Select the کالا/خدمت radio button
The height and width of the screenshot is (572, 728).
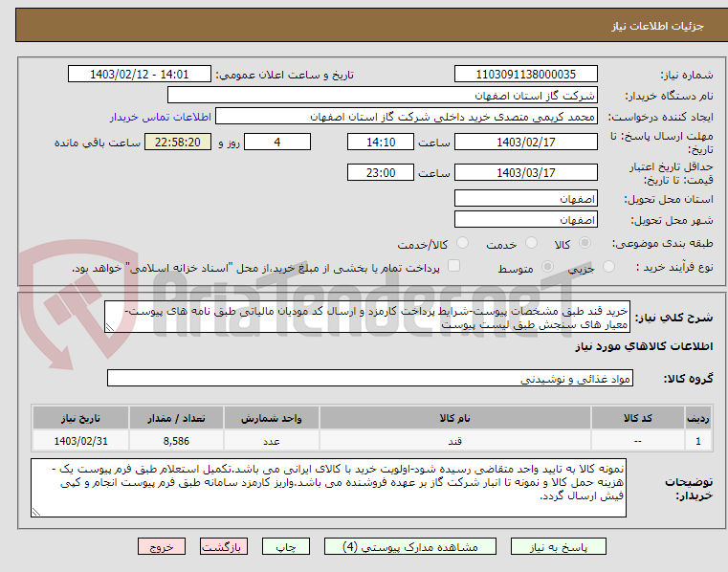click(x=462, y=243)
